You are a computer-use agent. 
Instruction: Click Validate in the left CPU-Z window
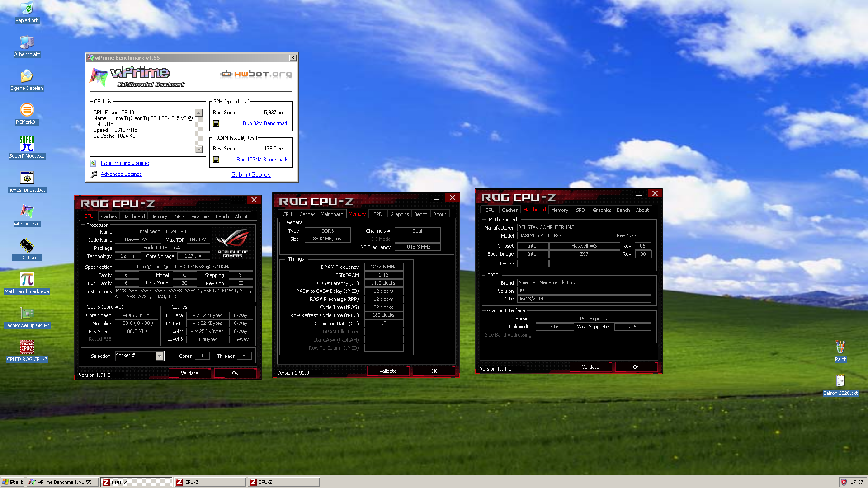[189, 373]
